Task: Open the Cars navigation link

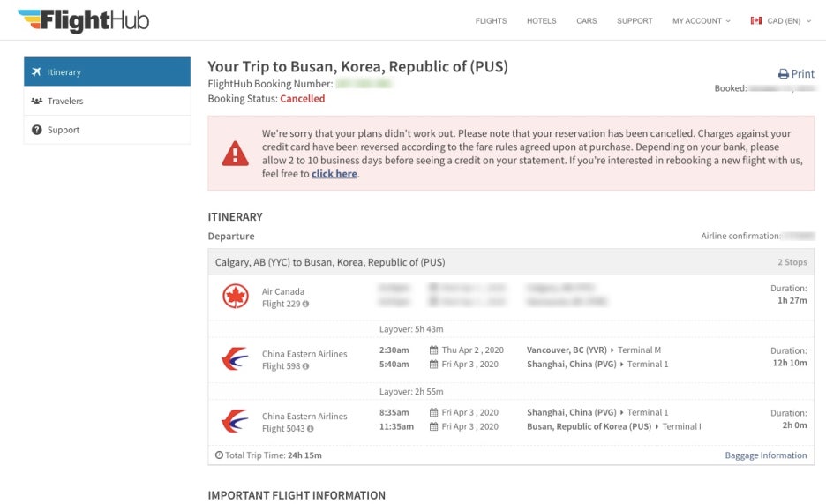Action: [586, 21]
